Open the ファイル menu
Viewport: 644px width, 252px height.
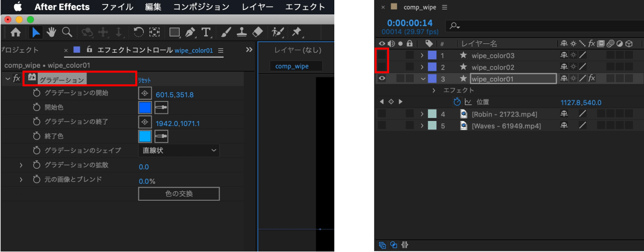point(117,7)
